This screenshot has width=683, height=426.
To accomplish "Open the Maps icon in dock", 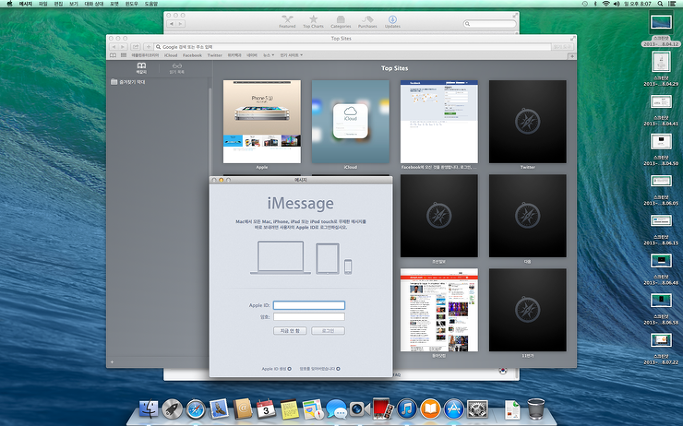I will pyautogui.click(x=313, y=409).
